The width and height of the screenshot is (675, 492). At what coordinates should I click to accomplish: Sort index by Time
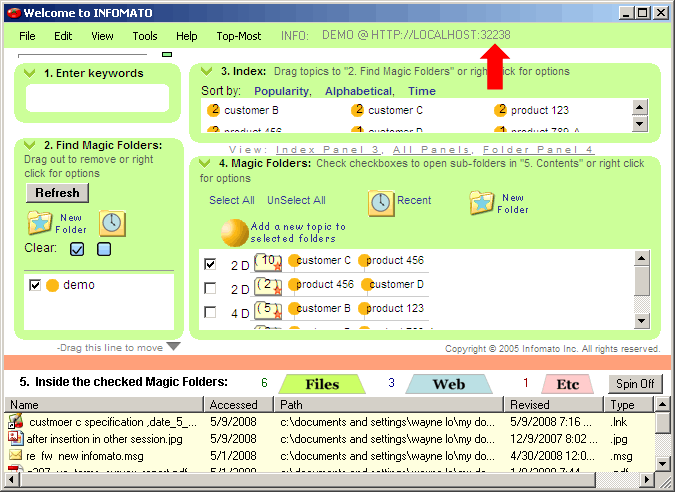pyautogui.click(x=422, y=91)
